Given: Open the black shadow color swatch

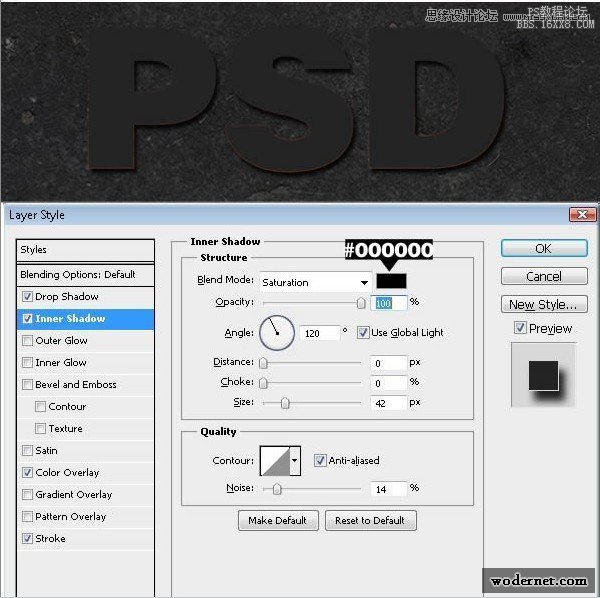Looking at the screenshot, I should (391, 281).
